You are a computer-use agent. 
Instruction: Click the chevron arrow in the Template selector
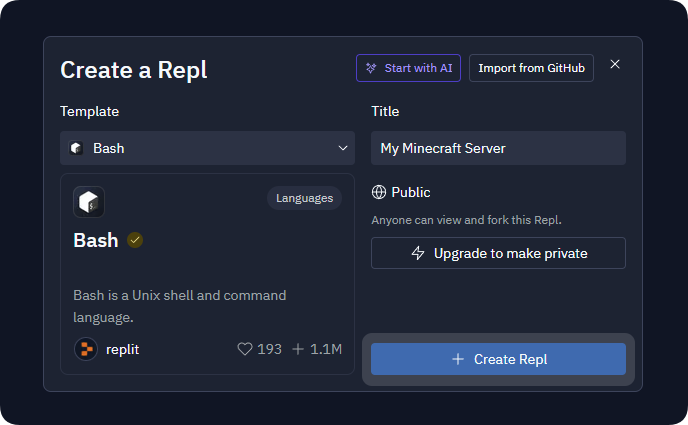click(343, 148)
